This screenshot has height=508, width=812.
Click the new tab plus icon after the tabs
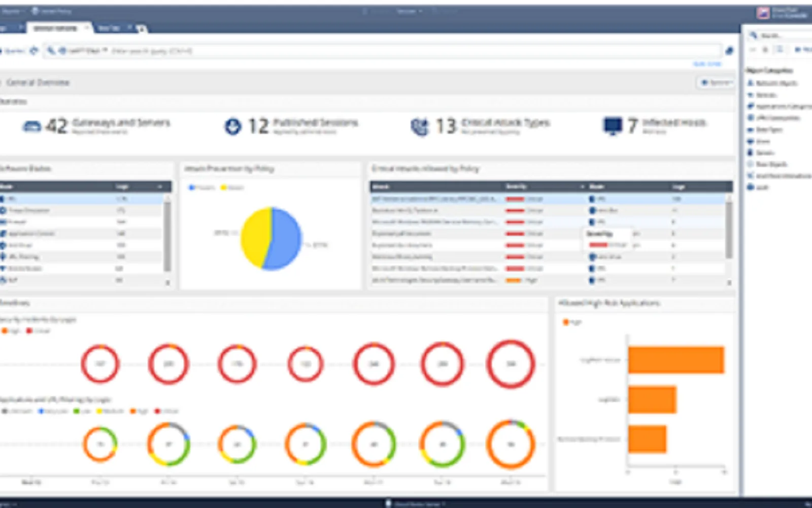(142, 29)
